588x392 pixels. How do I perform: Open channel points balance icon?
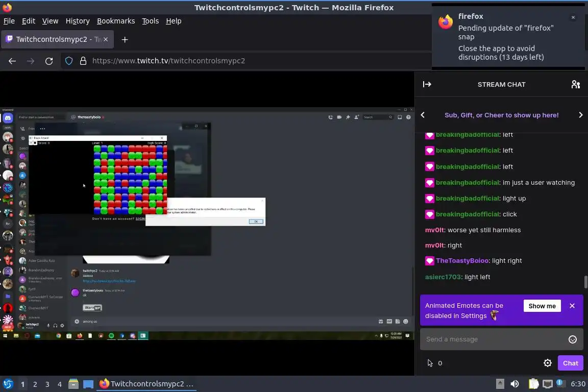[430, 363]
